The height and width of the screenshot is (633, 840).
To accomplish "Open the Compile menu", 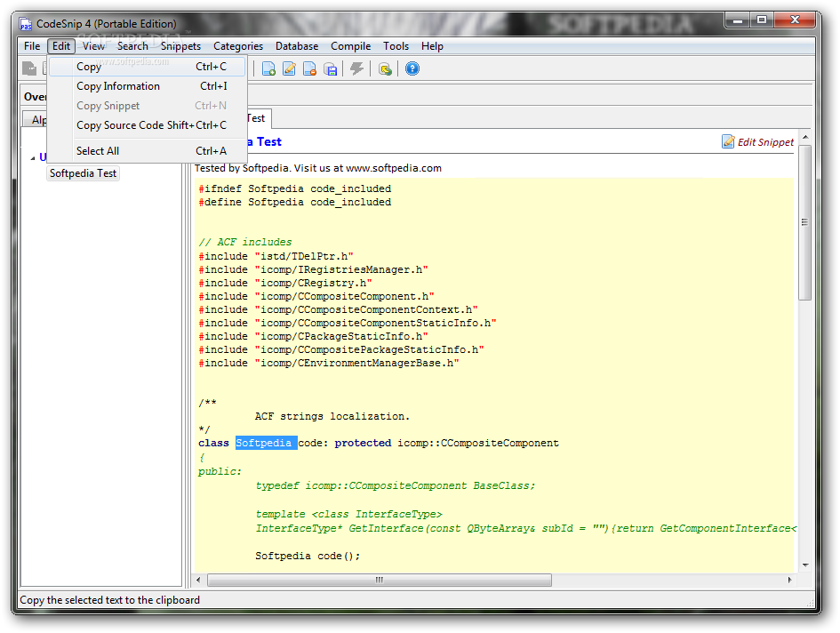I will pyautogui.click(x=350, y=46).
